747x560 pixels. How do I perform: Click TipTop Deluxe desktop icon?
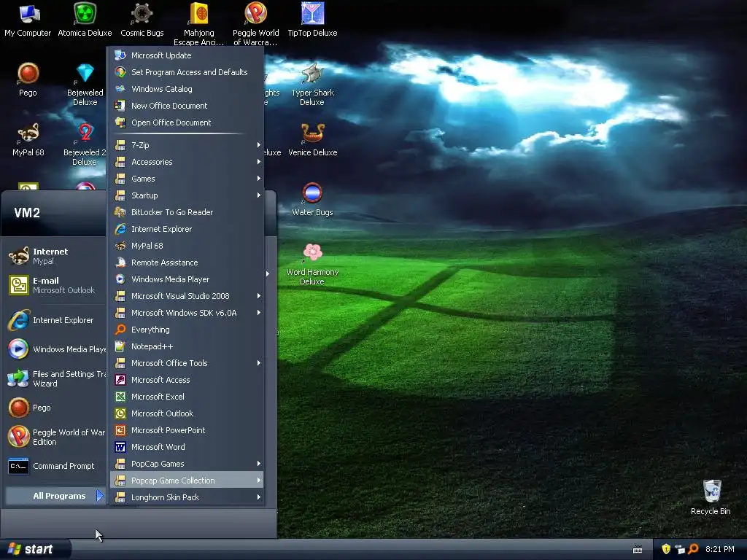(312, 20)
